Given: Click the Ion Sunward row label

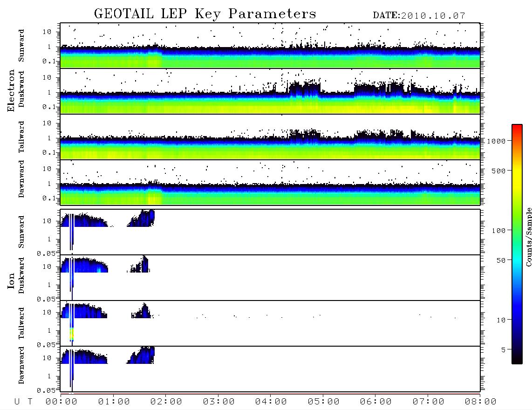Looking at the screenshot, I should [x=21, y=232].
